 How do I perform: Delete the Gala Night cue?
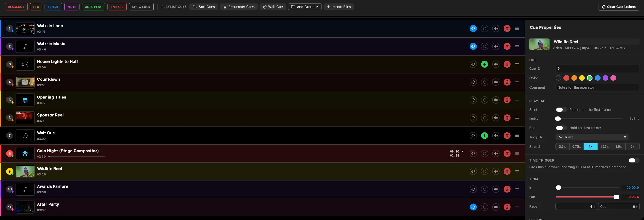click(507, 153)
